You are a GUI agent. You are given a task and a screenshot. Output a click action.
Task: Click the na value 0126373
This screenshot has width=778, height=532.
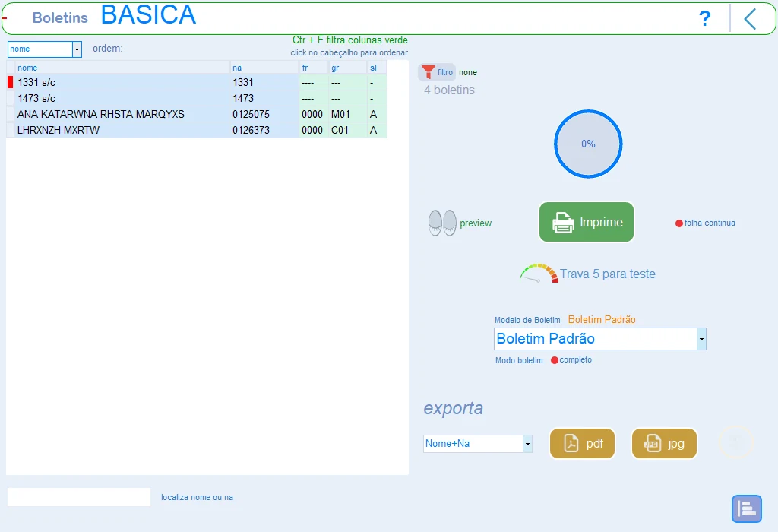[251, 130]
